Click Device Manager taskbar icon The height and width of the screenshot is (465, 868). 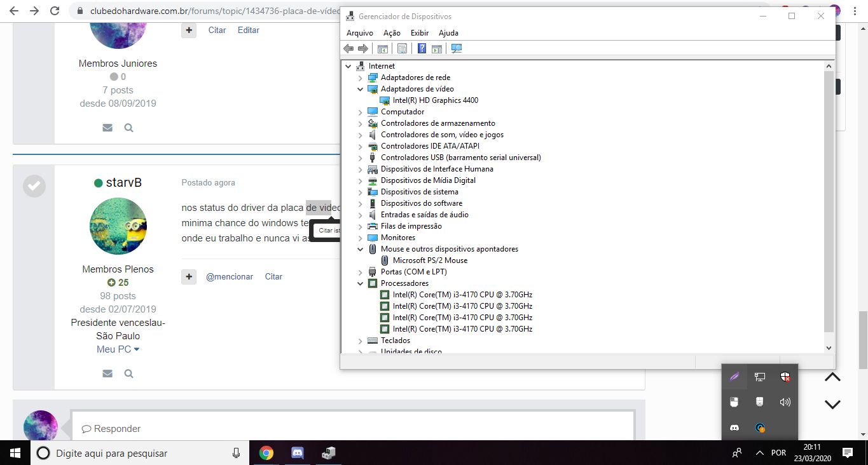(328, 453)
